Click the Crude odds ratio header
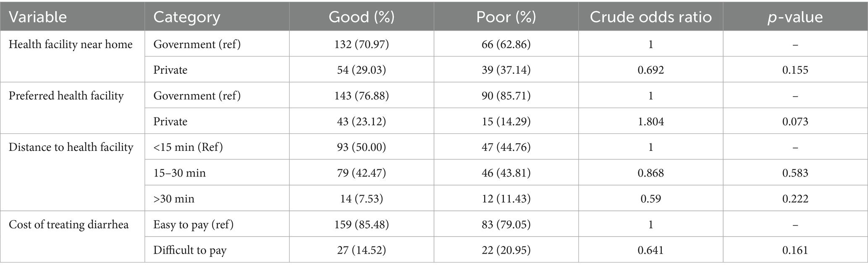 coord(650,17)
